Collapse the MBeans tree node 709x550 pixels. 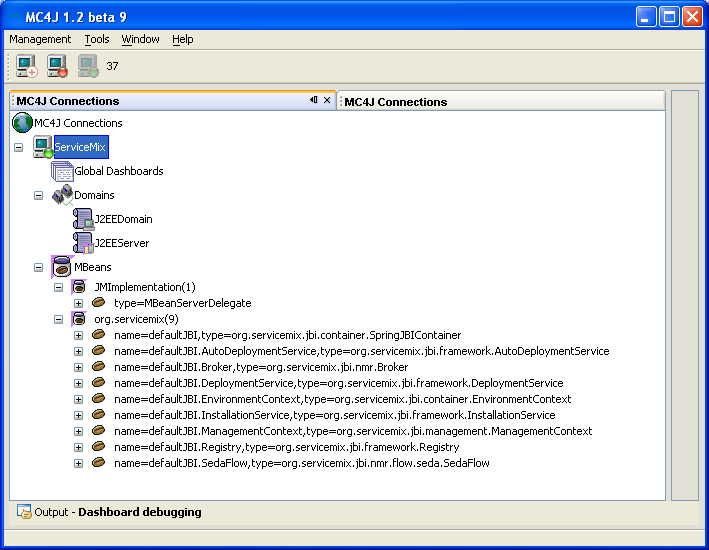click(38, 267)
